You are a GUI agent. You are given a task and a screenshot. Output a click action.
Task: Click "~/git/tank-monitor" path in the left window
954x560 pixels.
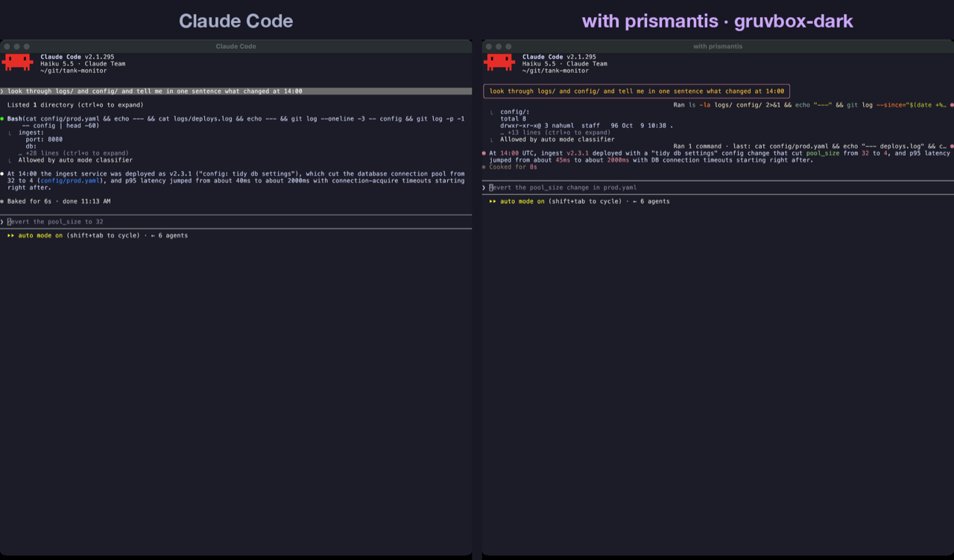click(73, 71)
